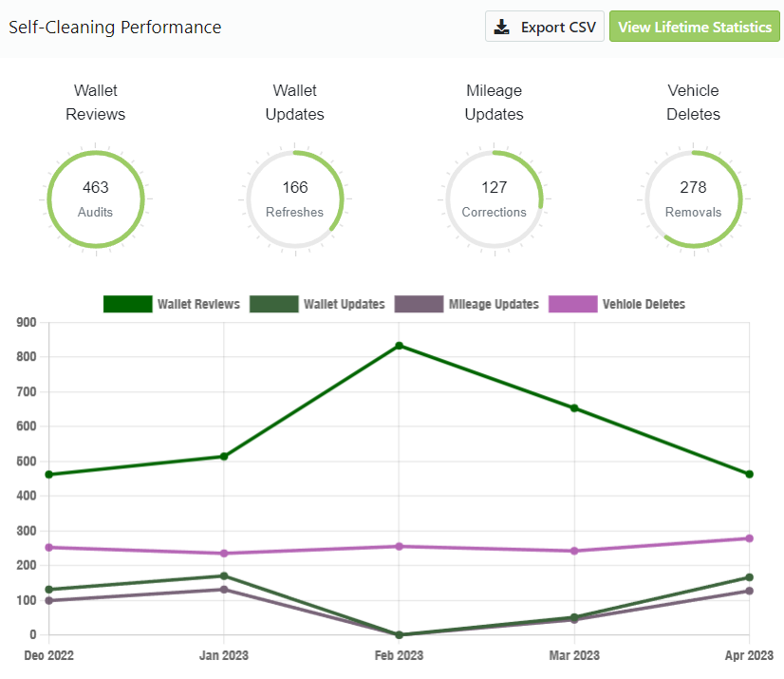Click the Jan 2023 Wallet Reviews data point
This screenshot has width=784, height=679.
(x=224, y=457)
